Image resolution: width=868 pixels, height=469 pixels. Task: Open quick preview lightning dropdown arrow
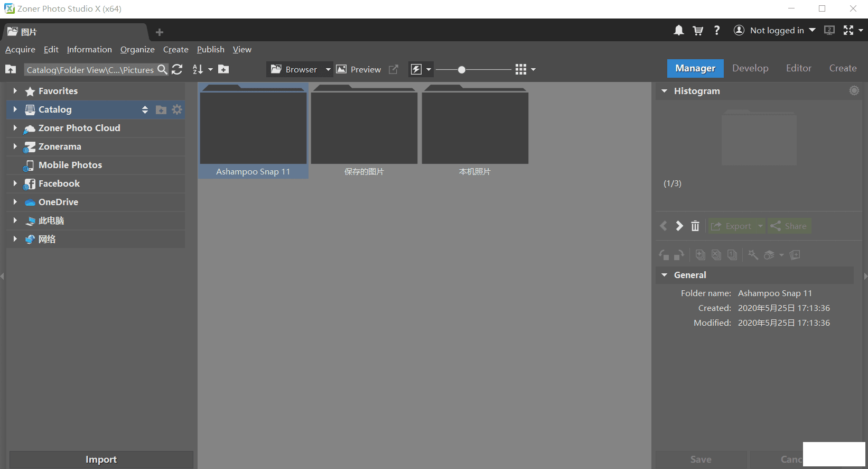pyautogui.click(x=428, y=69)
